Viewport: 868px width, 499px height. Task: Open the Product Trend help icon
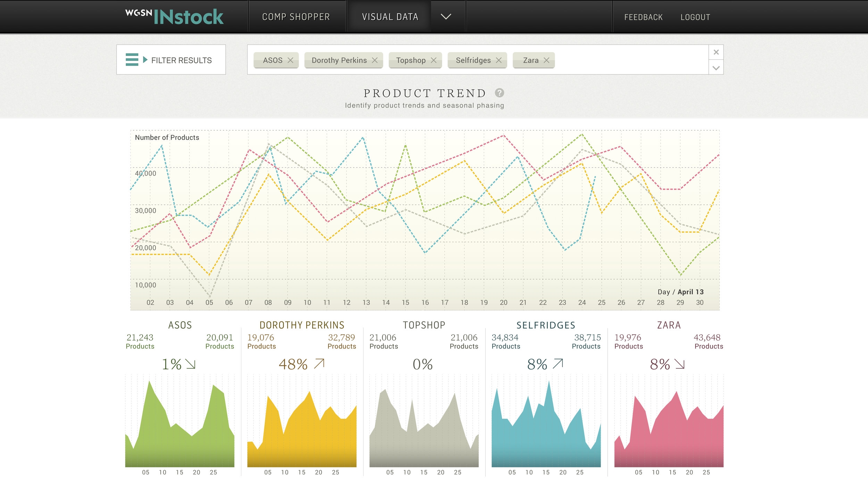tap(499, 93)
